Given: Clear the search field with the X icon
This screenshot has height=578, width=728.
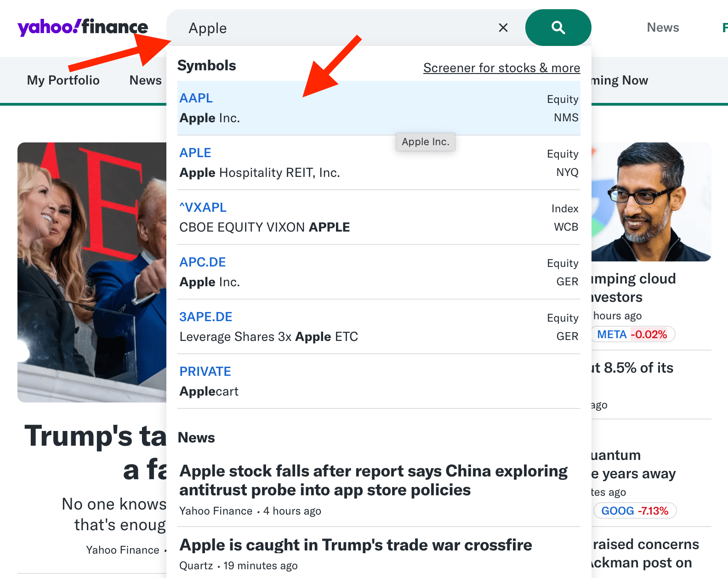Looking at the screenshot, I should coord(503,28).
